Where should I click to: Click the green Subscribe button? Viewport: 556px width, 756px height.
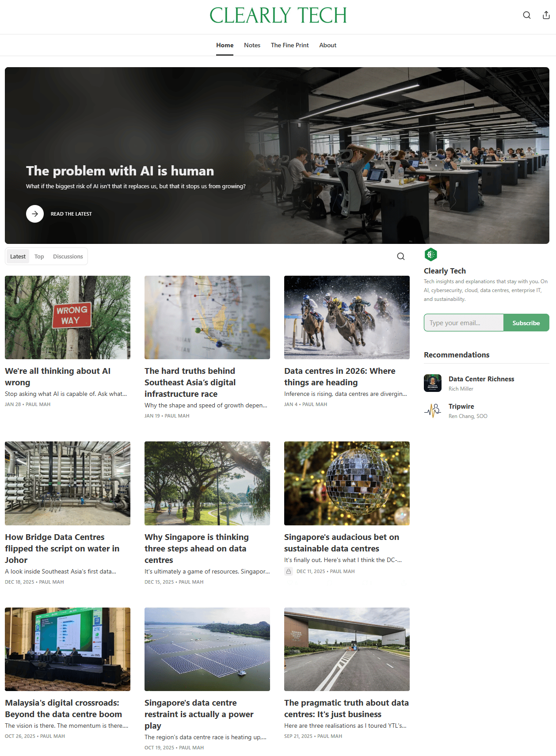coord(526,323)
